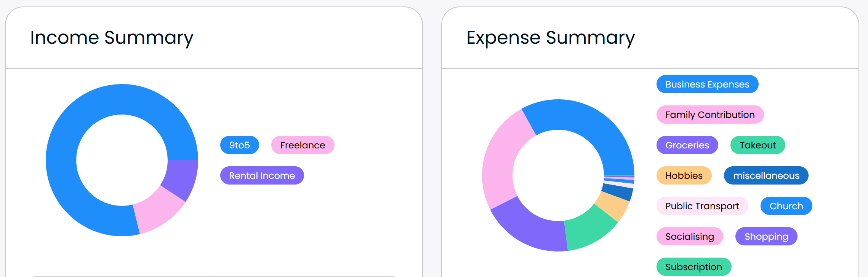Image resolution: width=868 pixels, height=277 pixels.
Task: Toggle the Freelance legend chip
Action: click(x=303, y=145)
